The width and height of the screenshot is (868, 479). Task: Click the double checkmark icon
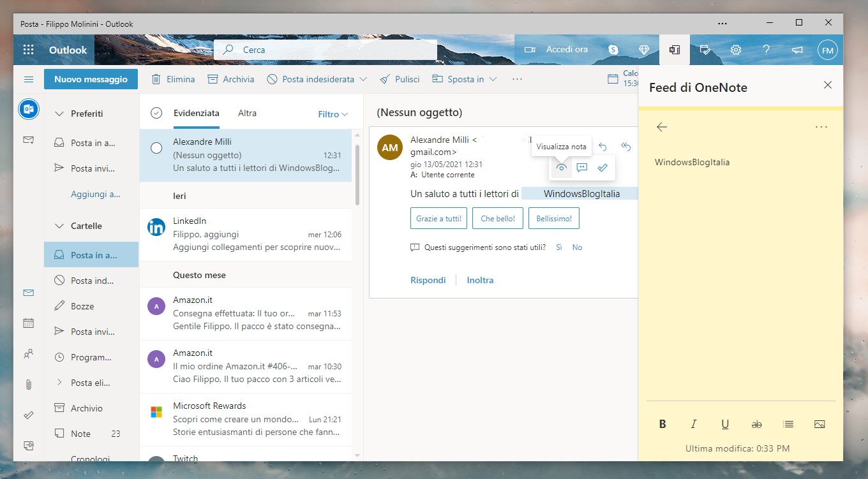pyautogui.click(x=602, y=168)
